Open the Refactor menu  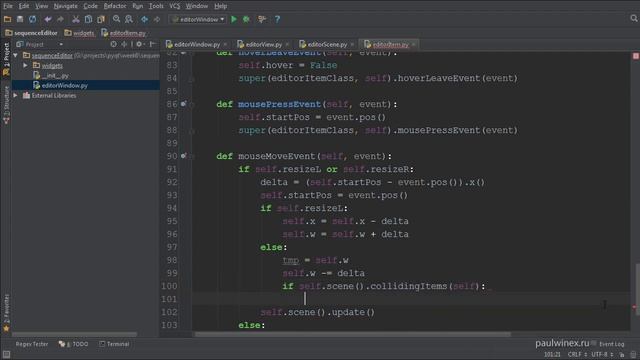click(115, 6)
